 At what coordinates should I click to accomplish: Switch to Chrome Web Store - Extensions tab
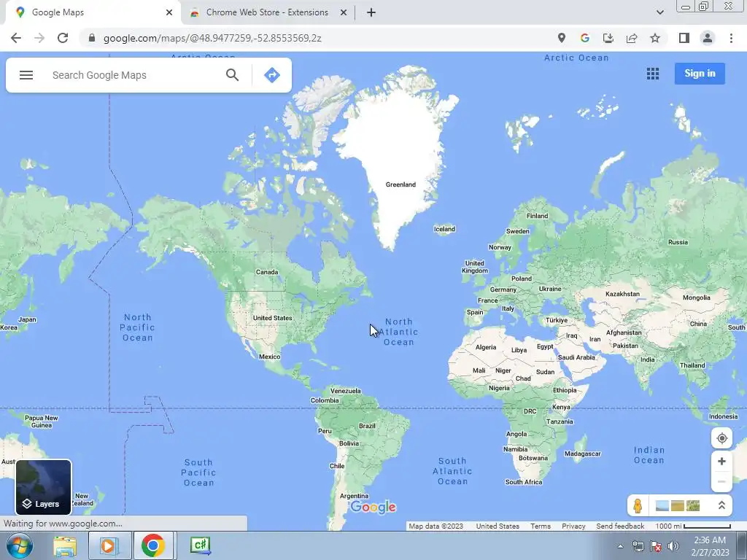click(267, 12)
